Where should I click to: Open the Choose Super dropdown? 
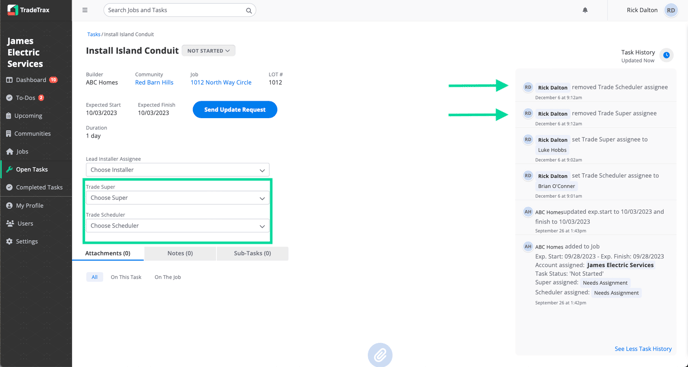pyautogui.click(x=178, y=198)
